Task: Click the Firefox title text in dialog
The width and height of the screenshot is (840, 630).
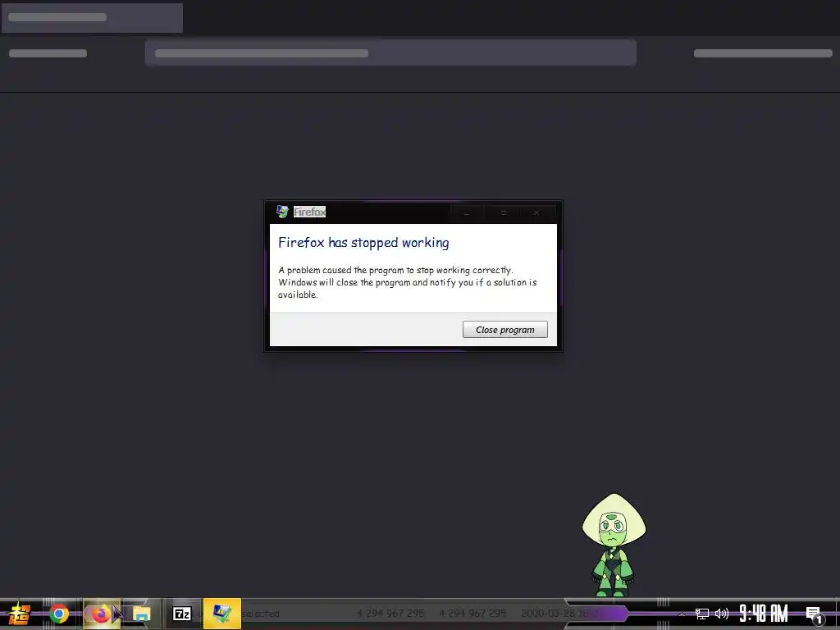Action: click(x=309, y=212)
